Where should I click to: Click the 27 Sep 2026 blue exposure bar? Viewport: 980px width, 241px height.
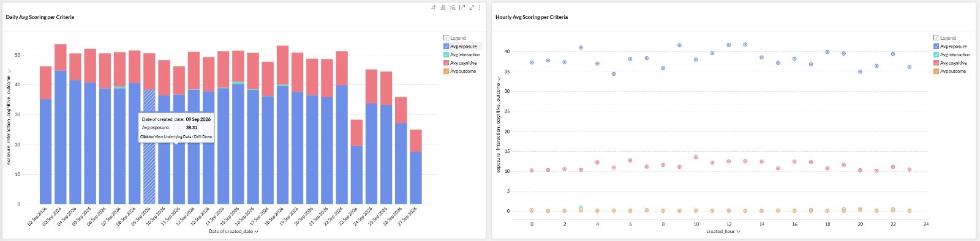(x=416, y=178)
